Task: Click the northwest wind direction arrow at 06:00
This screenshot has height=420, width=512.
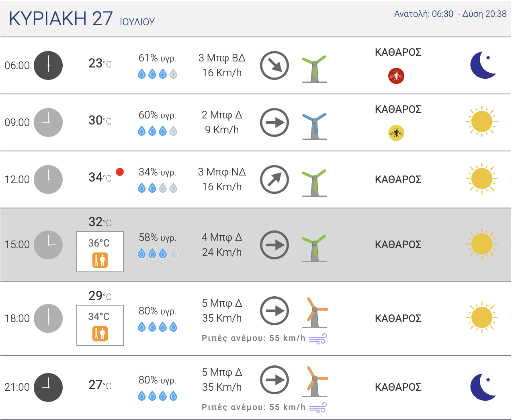Action: (274, 65)
